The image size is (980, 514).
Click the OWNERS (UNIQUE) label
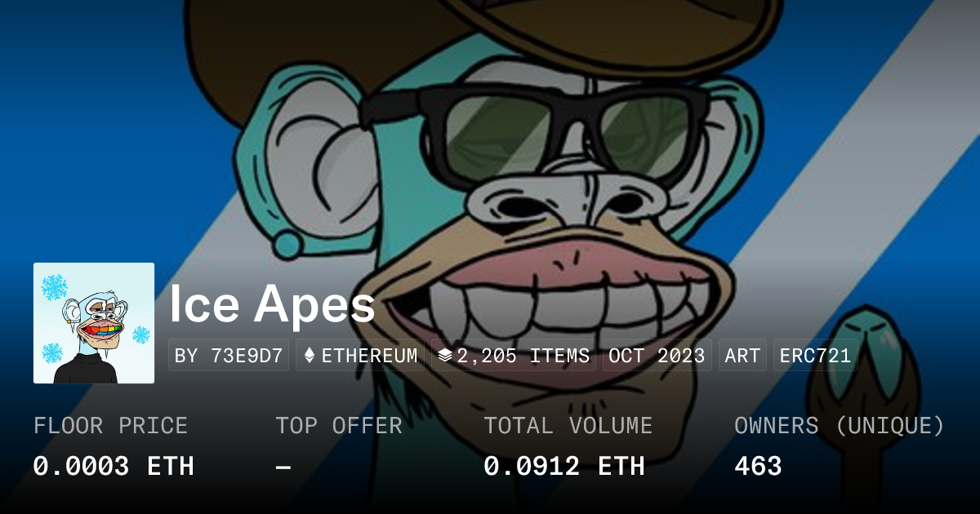click(x=840, y=426)
